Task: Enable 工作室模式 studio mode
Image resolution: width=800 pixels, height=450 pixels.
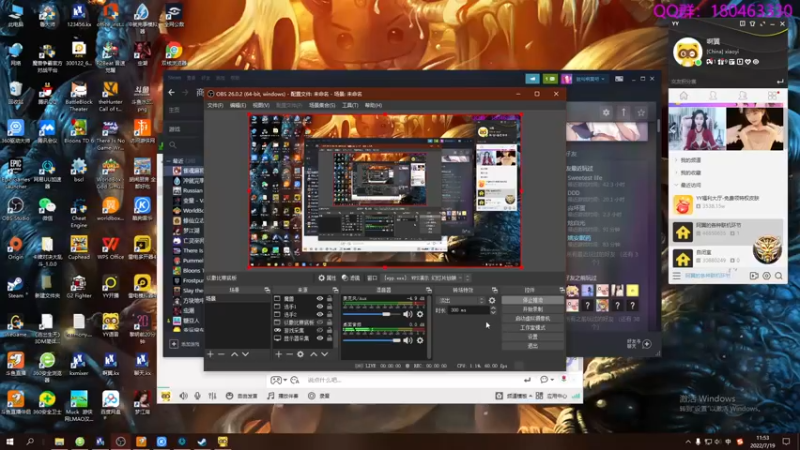Action: click(532, 328)
